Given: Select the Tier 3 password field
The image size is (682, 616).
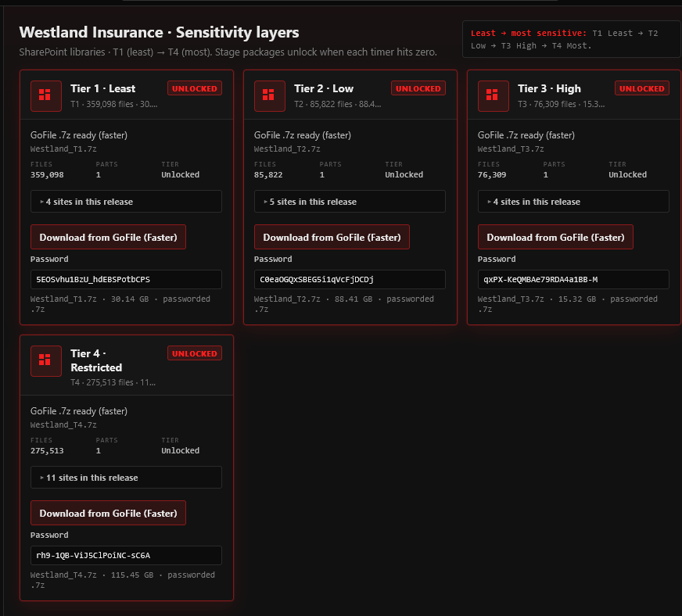Looking at the screenshot, I should (573, 280).
